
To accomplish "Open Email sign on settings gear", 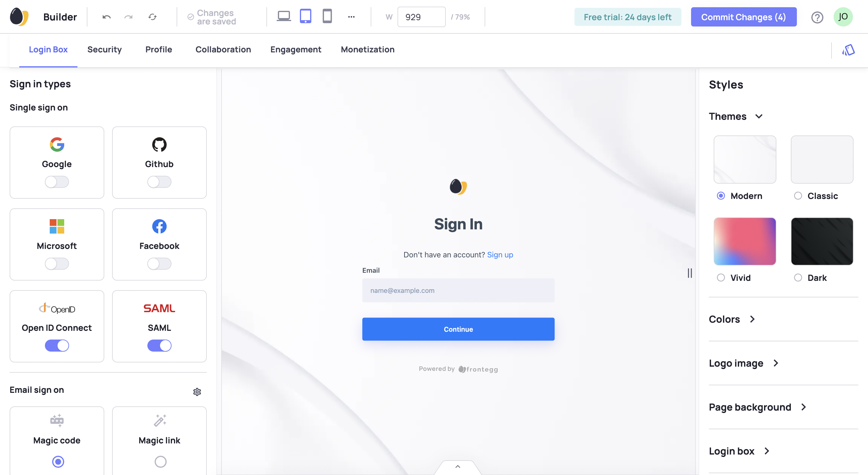I will pos(197,392).
